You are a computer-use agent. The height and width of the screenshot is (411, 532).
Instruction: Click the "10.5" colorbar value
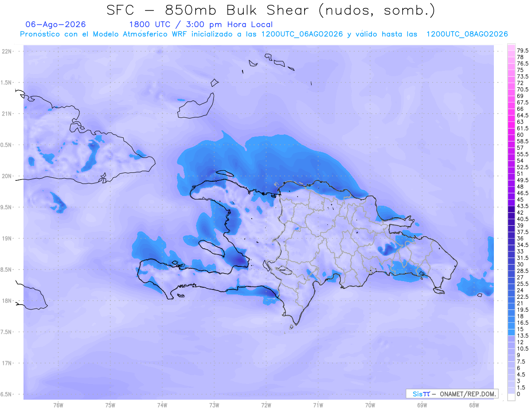tap(523, 348)
